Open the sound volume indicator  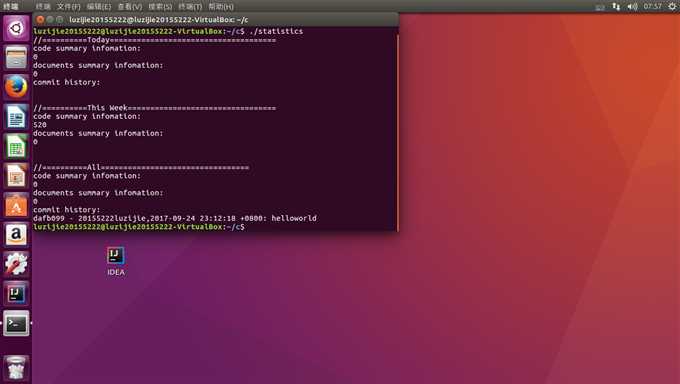[632, 6]
